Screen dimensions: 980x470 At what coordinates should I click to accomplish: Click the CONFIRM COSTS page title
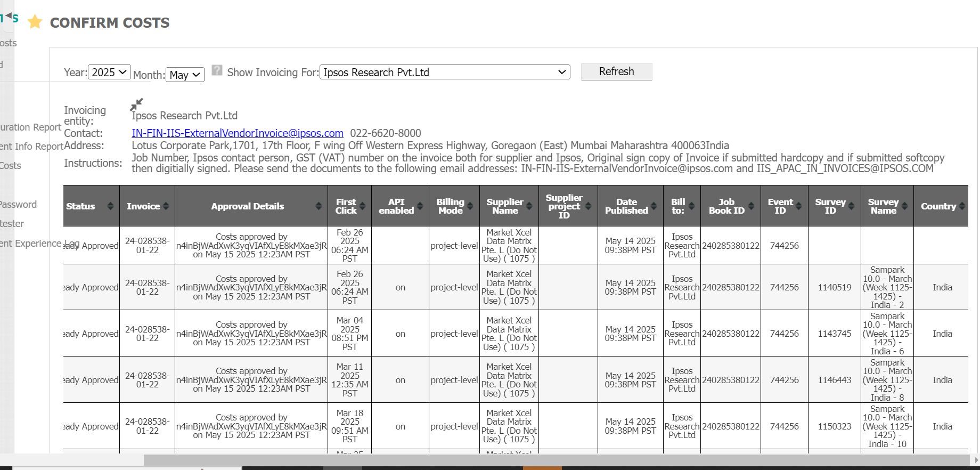click(110, 23)
